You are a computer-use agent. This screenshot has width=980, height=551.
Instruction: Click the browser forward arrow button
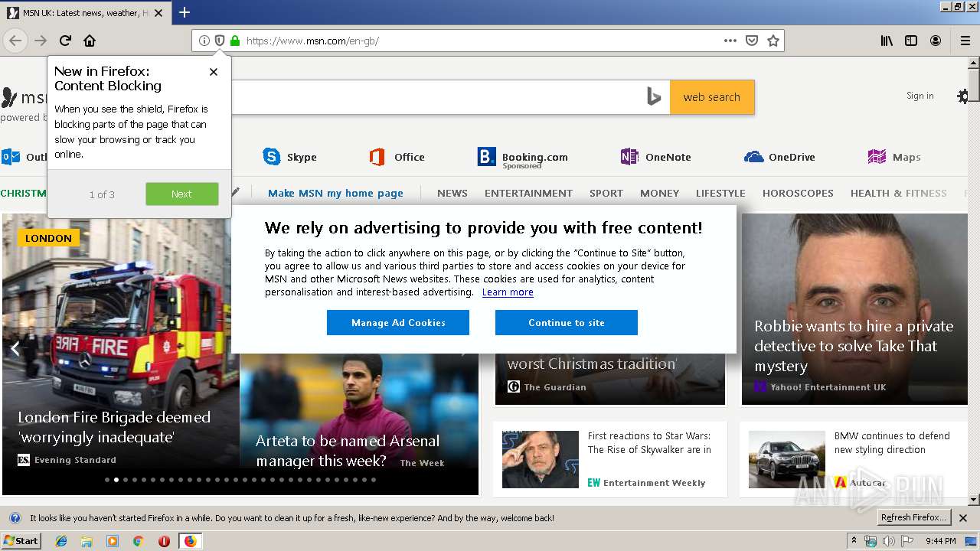point(41,41)
